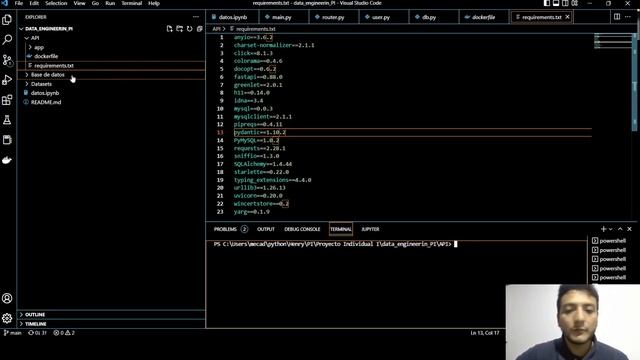Viewport: 640px width, 360px height.
Task: Collapse all folders in Explorer
Action: point(200,29)
